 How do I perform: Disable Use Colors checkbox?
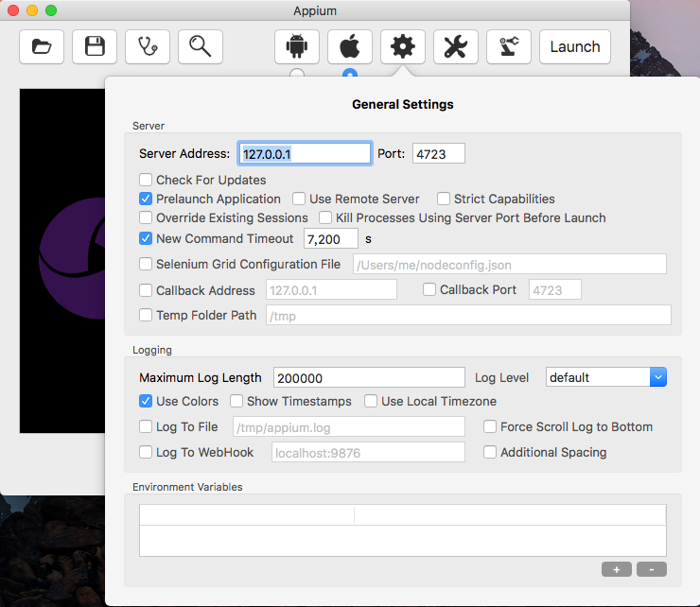click(146, 401)
